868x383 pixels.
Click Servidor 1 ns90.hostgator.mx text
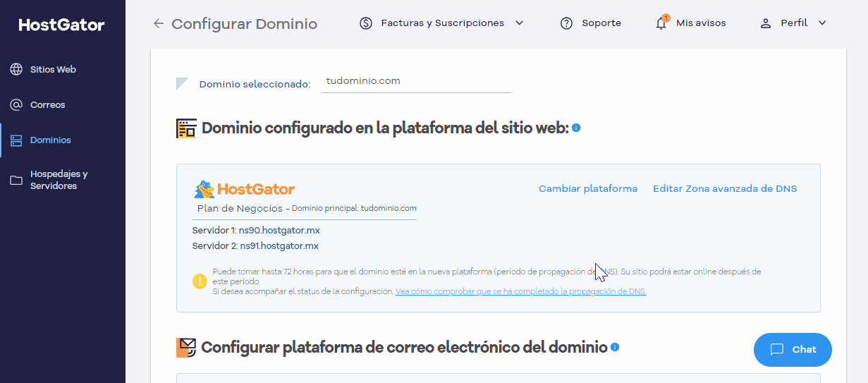(256, 231)
